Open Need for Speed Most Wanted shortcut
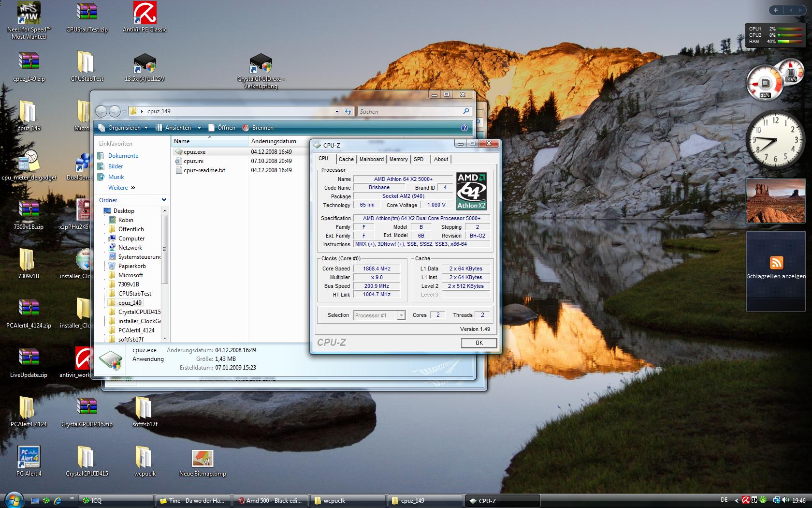This screenshot has height=508, width=812. click(29, 21)
